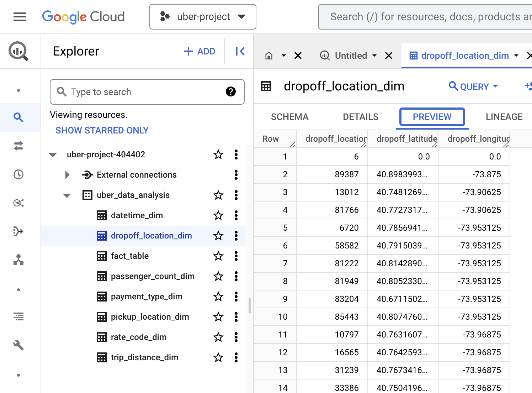Collapse the uber_data_analysis dataset tree
The width and height of the screenshot is (532, 393).
coord(67,195)
